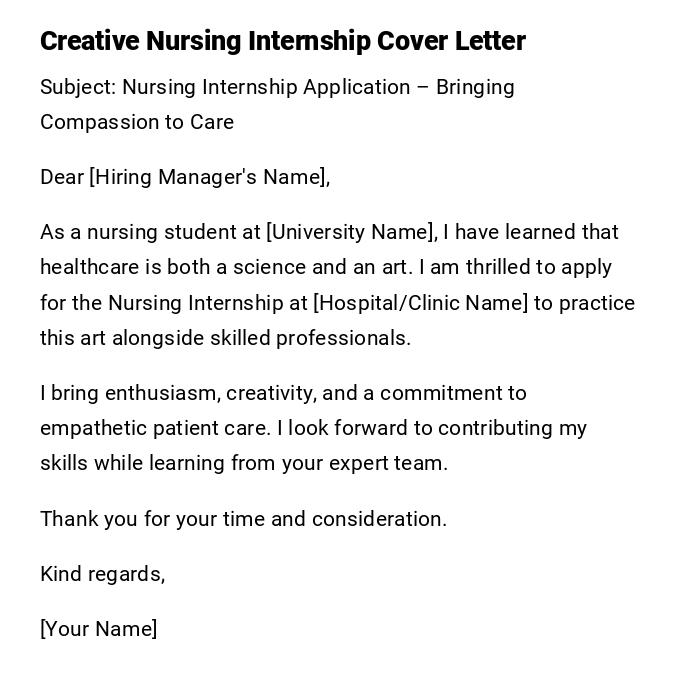
Task: Click the phrase "As a nursing student"
Action: pos(132,232)
